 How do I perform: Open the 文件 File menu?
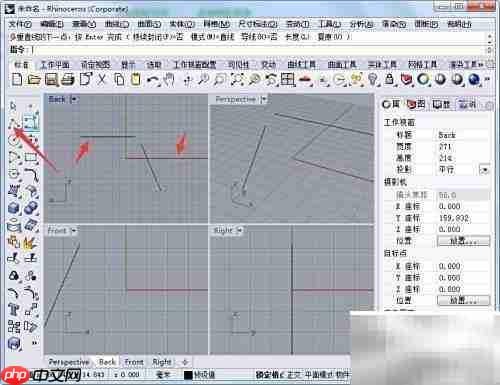[x=20, y=24]
